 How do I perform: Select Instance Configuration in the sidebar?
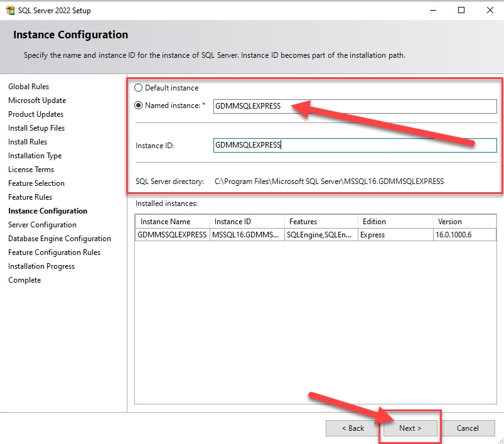[x=48, y=211]
